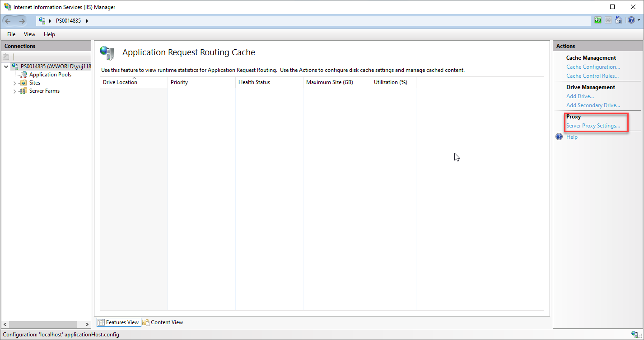Viewport: 644px width, 340px height.
Task: Open the Help menu in the menu bar
Action: pyautogui.click(x=49, y=34)
